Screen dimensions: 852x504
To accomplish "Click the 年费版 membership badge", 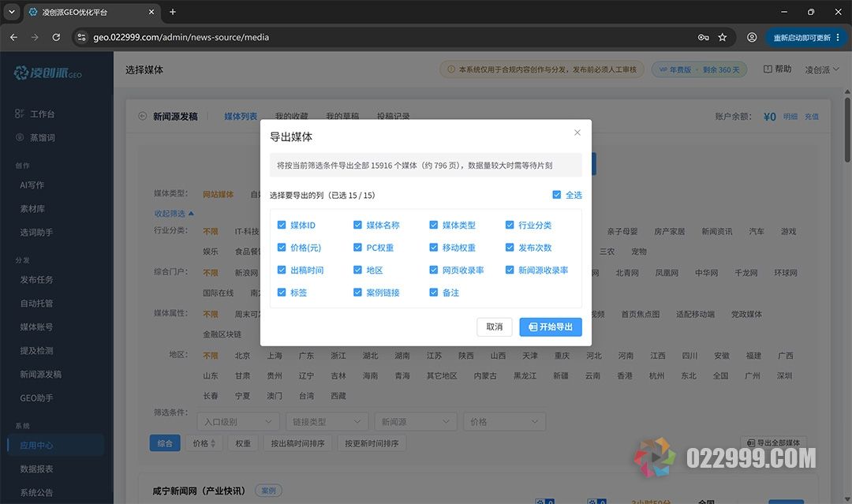I will coord(699,69).
